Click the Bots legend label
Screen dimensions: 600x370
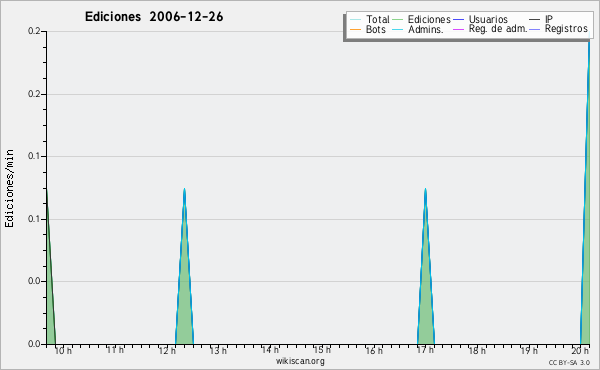[375, 29]
